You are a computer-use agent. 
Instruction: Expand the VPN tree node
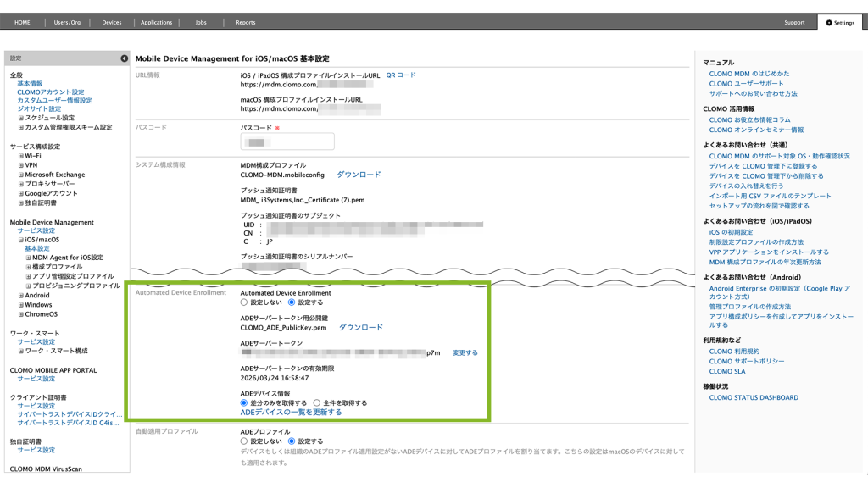[21, 165]
